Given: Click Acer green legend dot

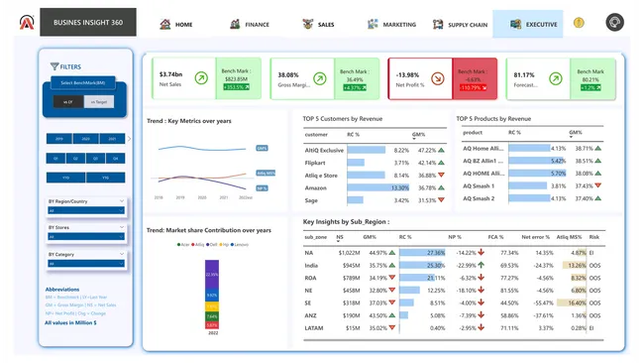Looking at the screenshot, I should click(178, 245).
